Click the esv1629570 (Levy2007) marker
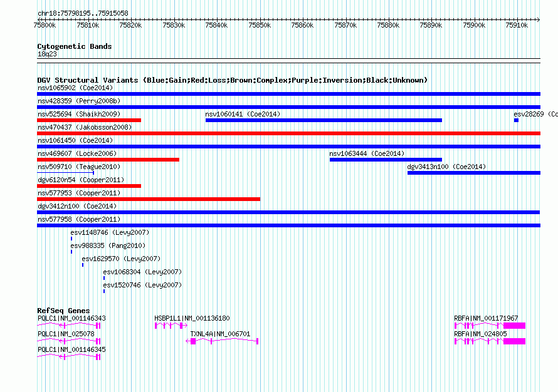 [x=83, y=265]
